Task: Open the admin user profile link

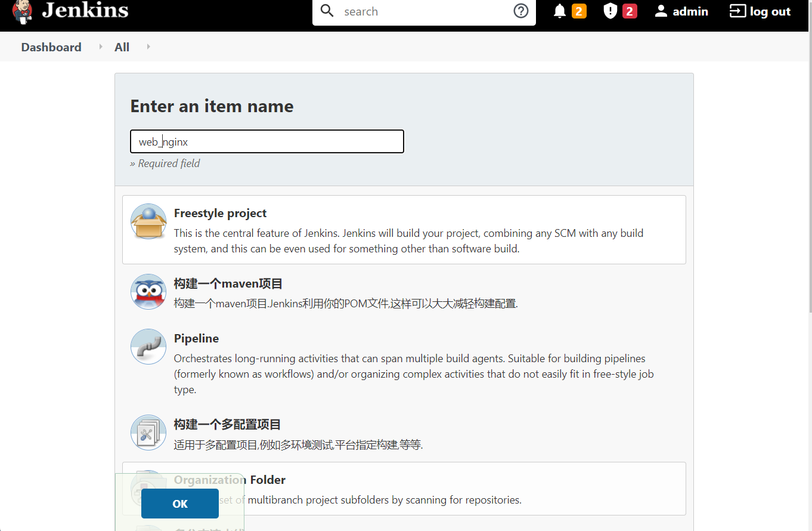Action: click(690, 11)
